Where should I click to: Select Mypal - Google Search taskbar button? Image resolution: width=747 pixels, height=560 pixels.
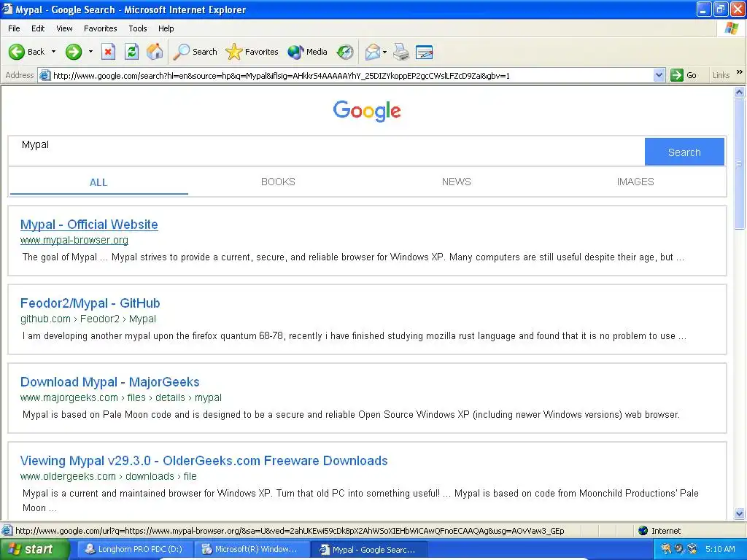pyautogui.click(x=368, y=549)
